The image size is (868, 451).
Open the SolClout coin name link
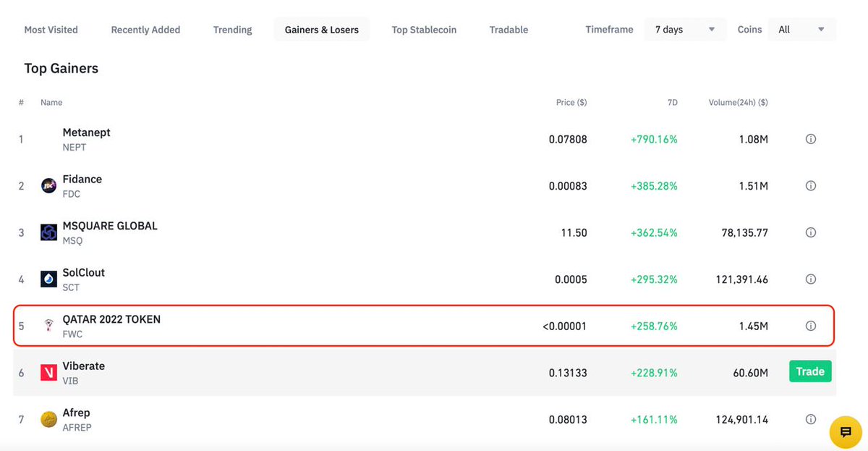pyautogui.click(x=84, y=272)
